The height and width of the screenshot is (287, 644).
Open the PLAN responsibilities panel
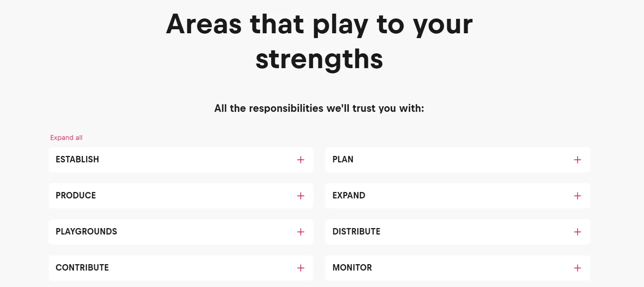[343, 160]
